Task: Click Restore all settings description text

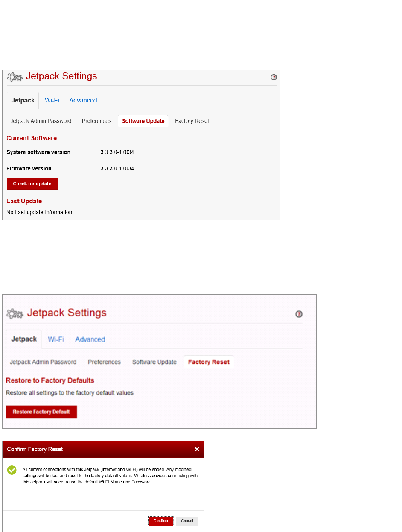Action: tap(70, 392)
